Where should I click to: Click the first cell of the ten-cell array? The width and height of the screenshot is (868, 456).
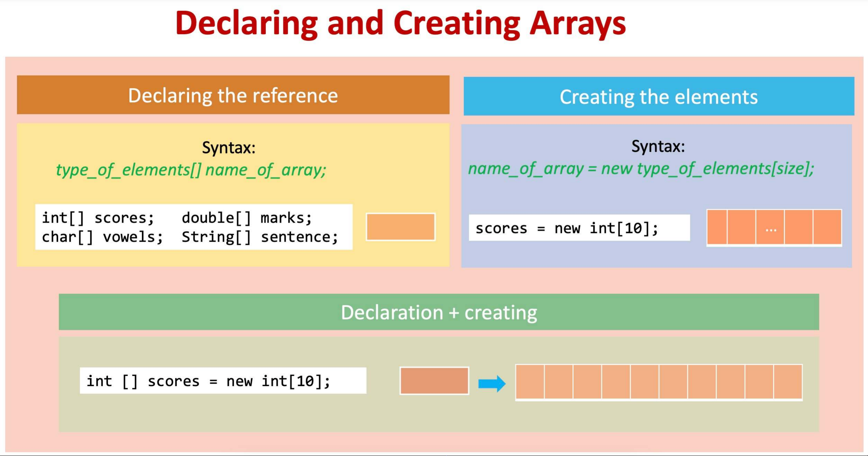click(530, 382)
